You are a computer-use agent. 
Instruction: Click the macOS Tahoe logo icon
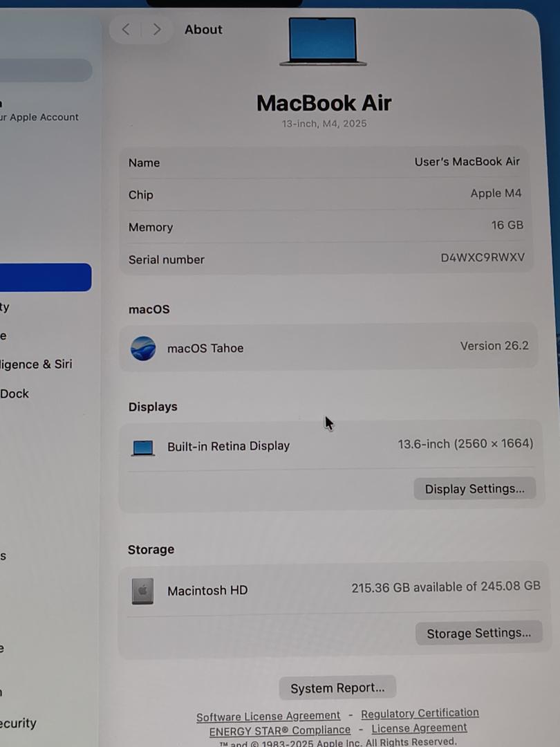coord(143,348)
